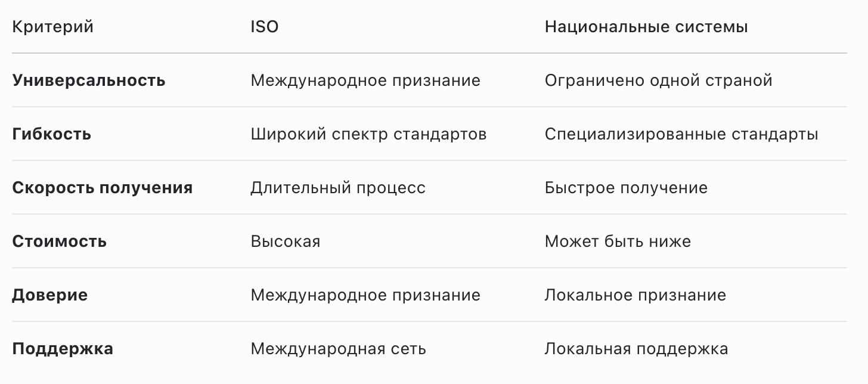This screenshot has height=384, width=868.
Task: Click the Быстрое получение cell
Action: pos(626,188)
